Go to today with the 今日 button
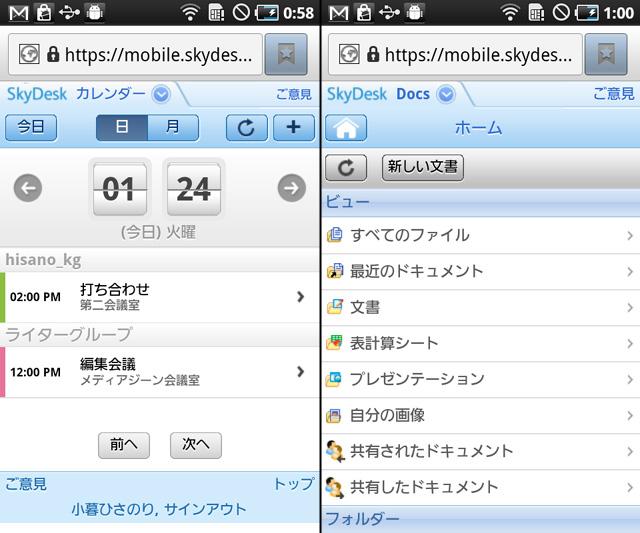 tap(31, 127)
